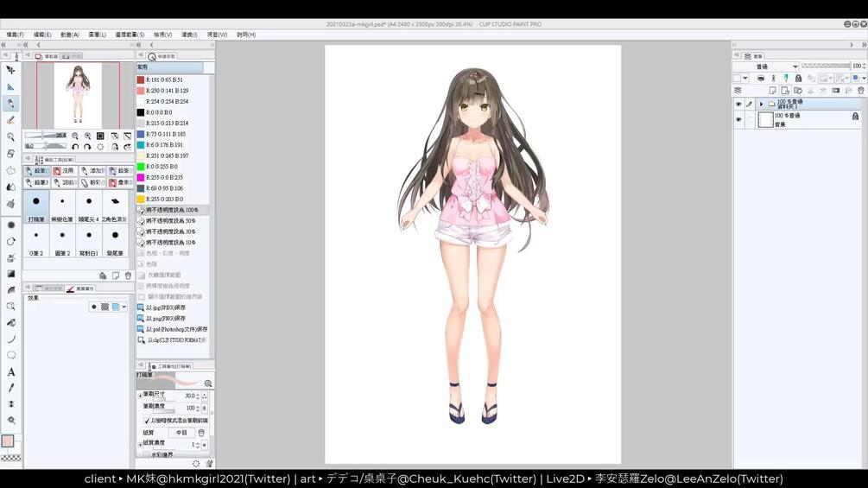Select the Text tool (A icon)

tap(10, 371)
